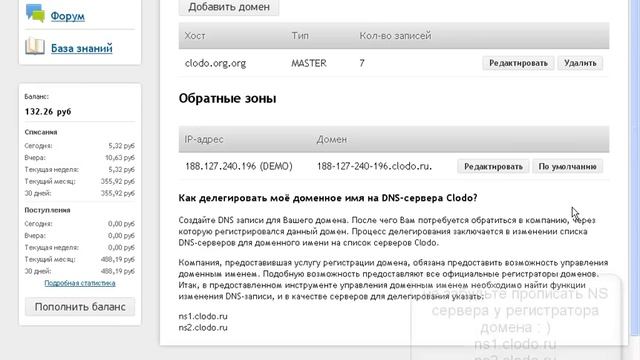Viewport: 640px width, 360px height.
Task: Click Вчера charge value 10,63 руб
Action: click(120, 158)
